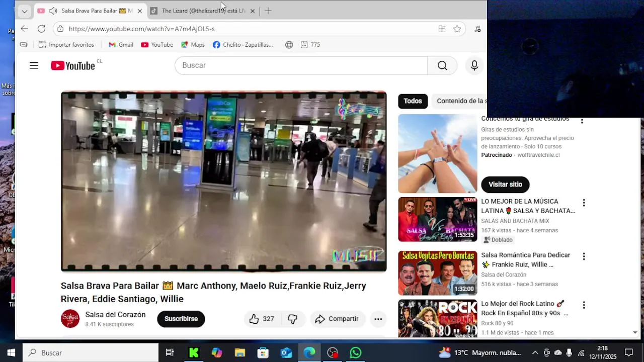Go to YouTube home via logo

73,65
